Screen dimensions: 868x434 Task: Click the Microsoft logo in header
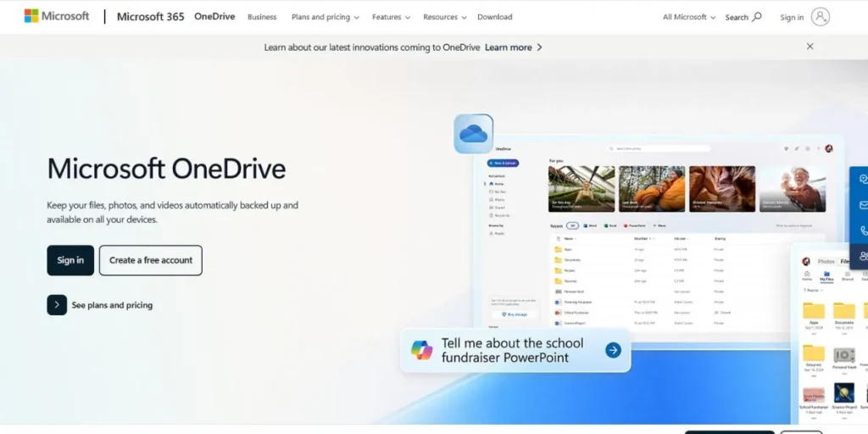coord(57,16)
